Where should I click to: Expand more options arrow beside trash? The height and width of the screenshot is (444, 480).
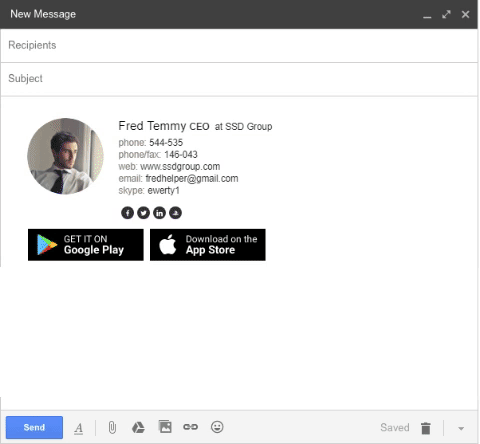coord(461,428)
